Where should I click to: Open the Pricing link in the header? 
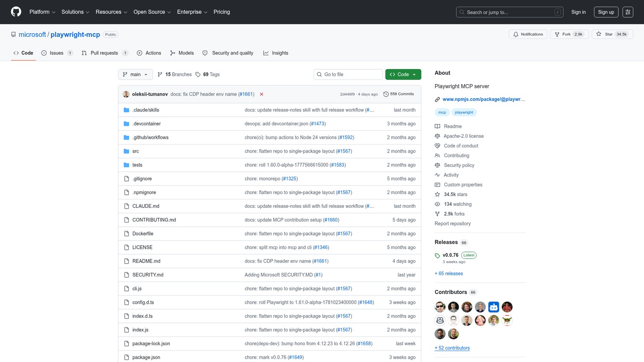pyautogui.click(x=222, y=12)
